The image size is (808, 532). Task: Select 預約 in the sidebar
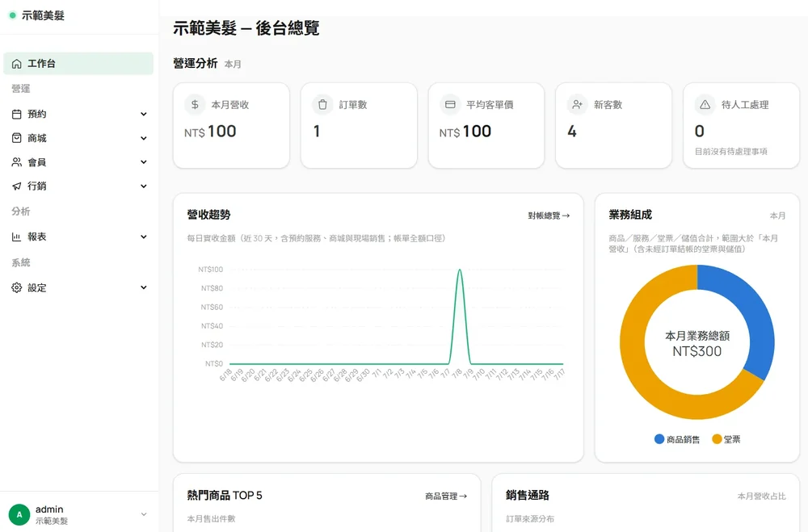78,115
